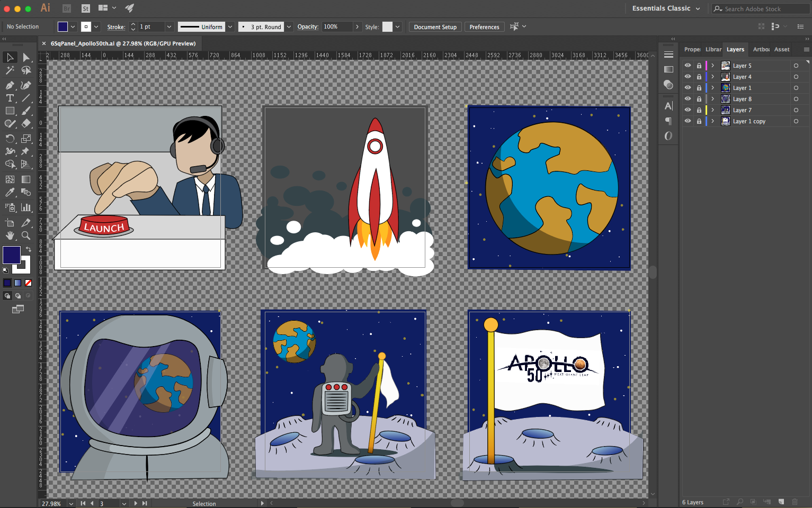The width and height of the screenshot is (812, 508).
Task: Switch to the Layers tab
Action: pyautogui.click(x=735, y=49)
